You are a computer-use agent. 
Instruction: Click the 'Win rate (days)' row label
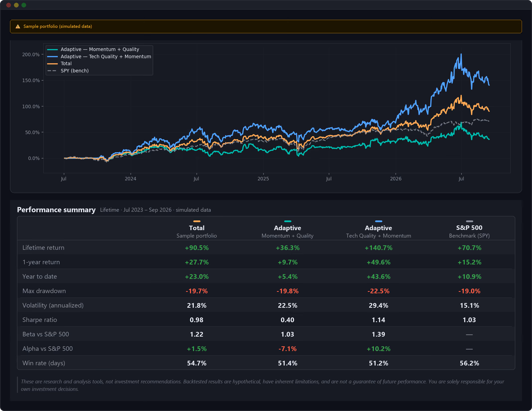pos(44,363)
